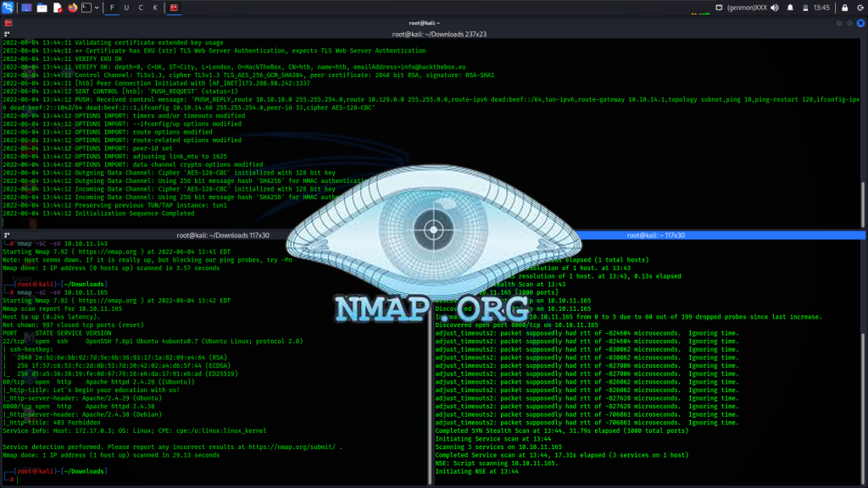Open the Kali applications menu dragon icon

(x=7, y=7)
